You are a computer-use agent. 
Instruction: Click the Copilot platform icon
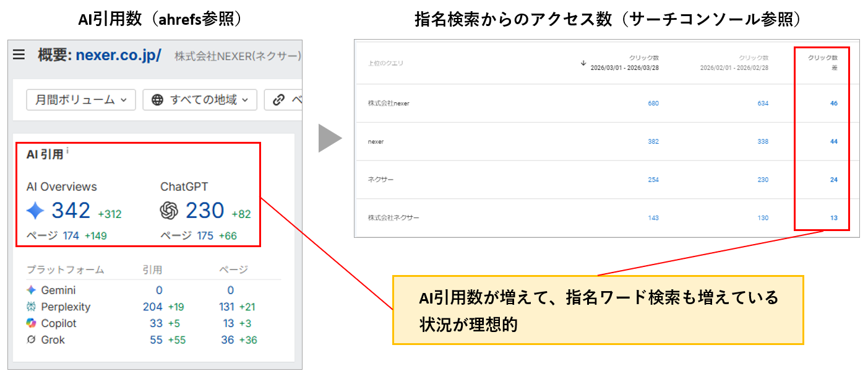(x=32, y=323)
